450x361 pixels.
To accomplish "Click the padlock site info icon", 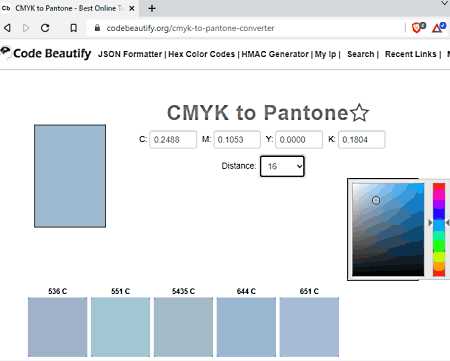I will (x=97, y=28).
